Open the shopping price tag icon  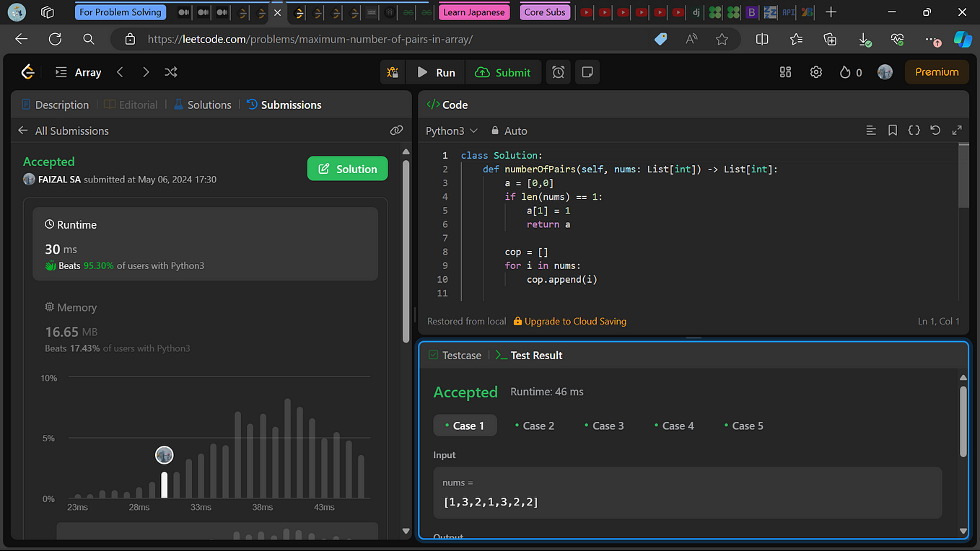(660, 39)
